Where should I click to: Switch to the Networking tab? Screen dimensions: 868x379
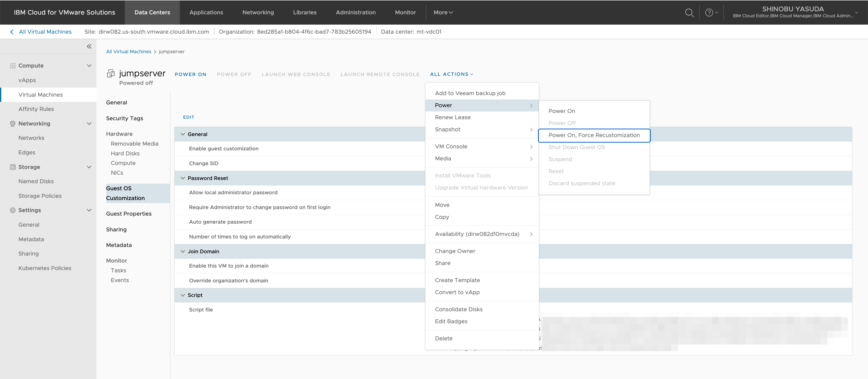(258, 13)
